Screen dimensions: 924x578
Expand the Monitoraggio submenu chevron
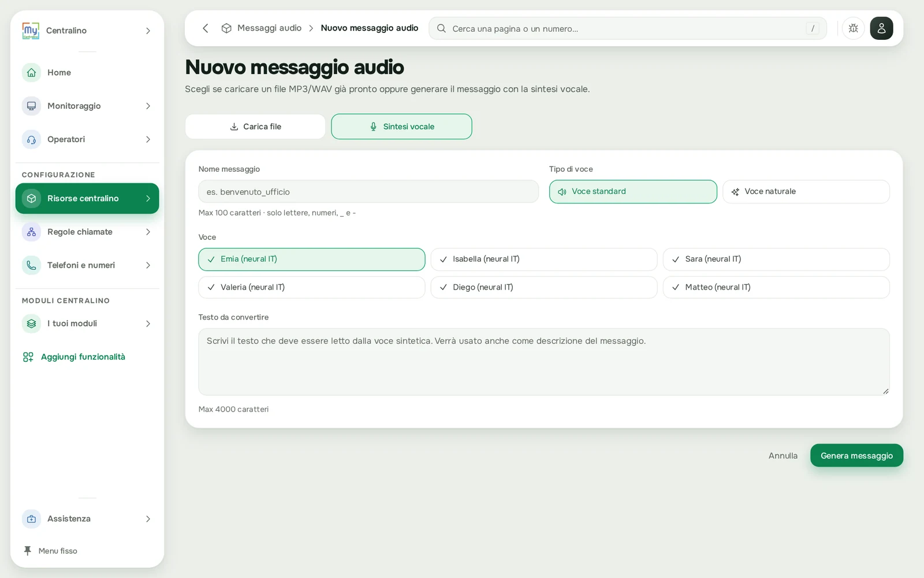click(x=148, y=106)
